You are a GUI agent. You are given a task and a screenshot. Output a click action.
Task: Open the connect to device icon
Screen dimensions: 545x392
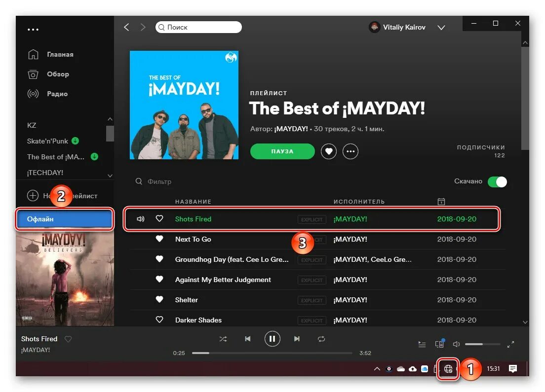point(440,344)
